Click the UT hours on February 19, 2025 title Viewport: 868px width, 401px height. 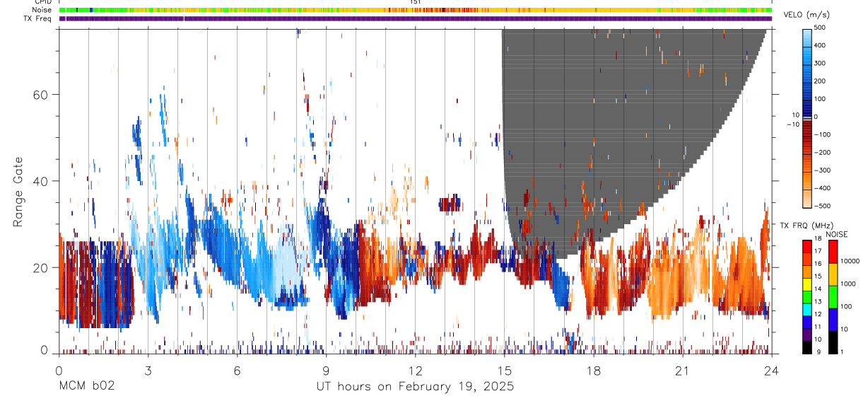click(x=415, y=387)
